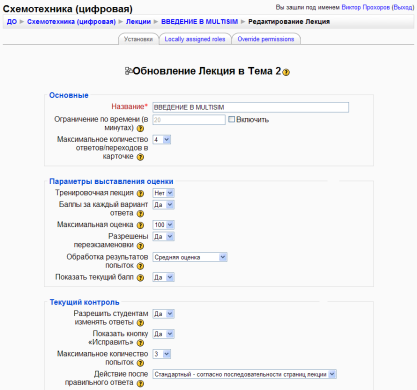Enable the Включить time limit checkbox

tap(231, 119)
